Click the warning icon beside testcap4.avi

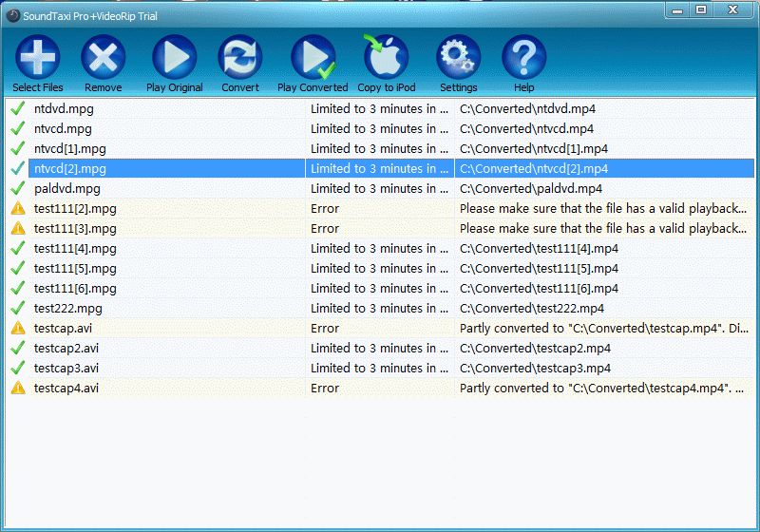(18, 388)
